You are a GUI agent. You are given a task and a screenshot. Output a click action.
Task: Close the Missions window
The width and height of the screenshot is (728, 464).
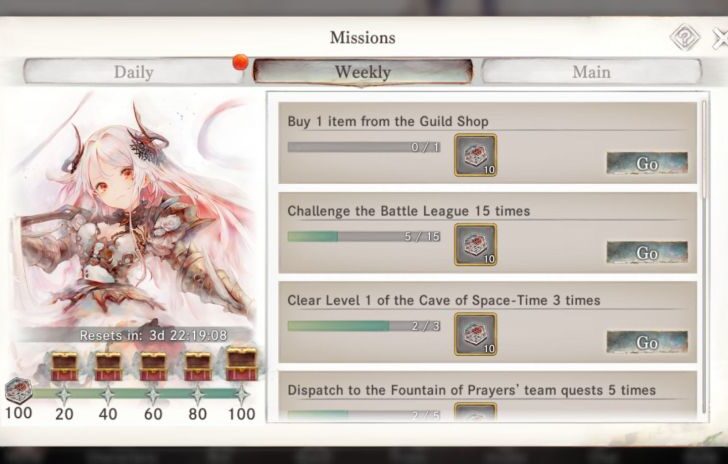(721, 38)
